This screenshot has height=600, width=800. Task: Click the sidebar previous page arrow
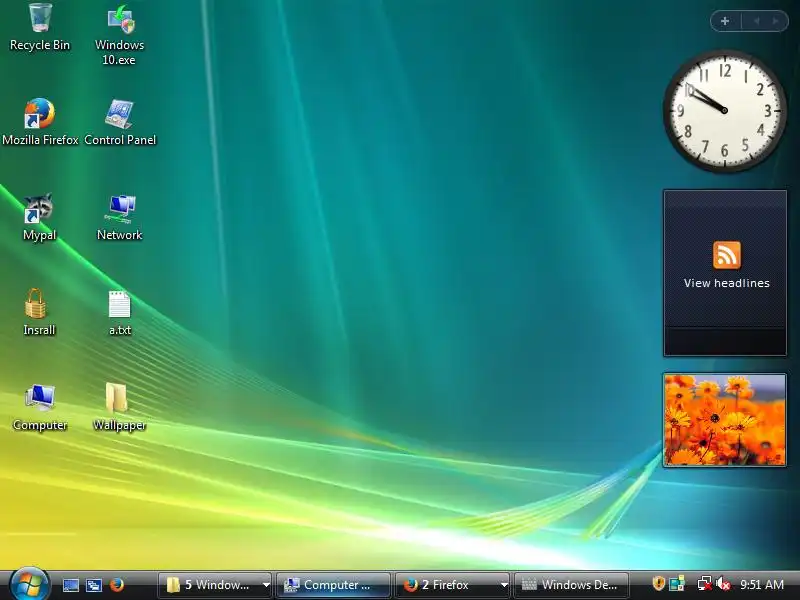point(757,21)
